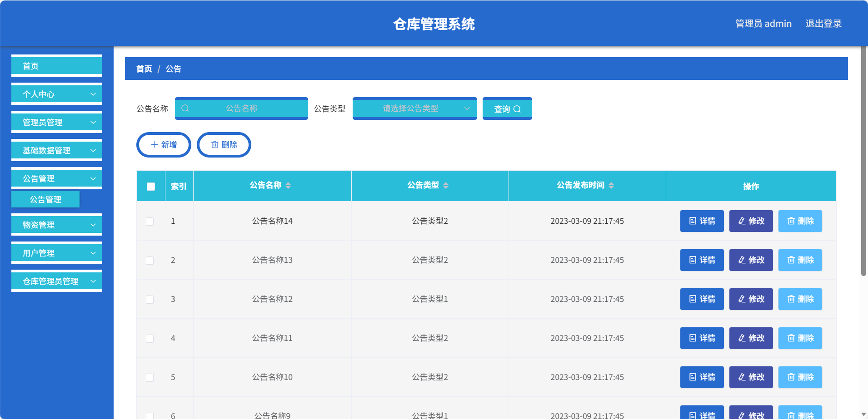The width and height of the screenshot is (868, 419).
Task: Click 修改 for 公告名称12 row
Action: (x=751, y=299)
